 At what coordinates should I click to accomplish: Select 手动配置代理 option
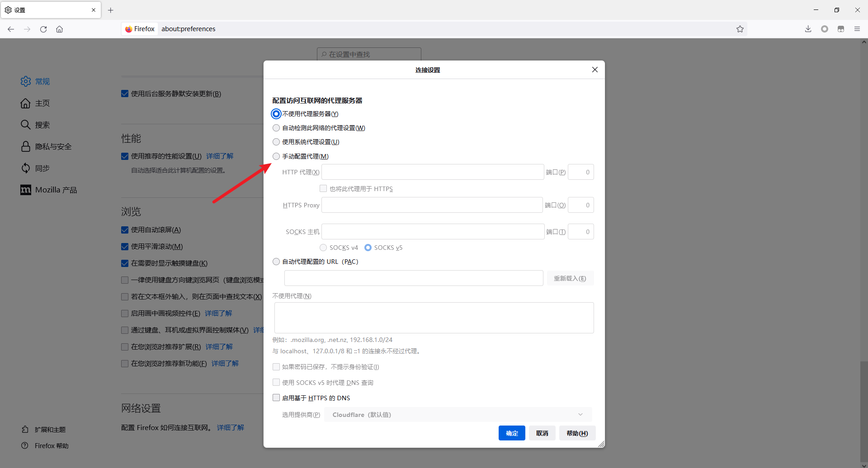pos(276,156)
